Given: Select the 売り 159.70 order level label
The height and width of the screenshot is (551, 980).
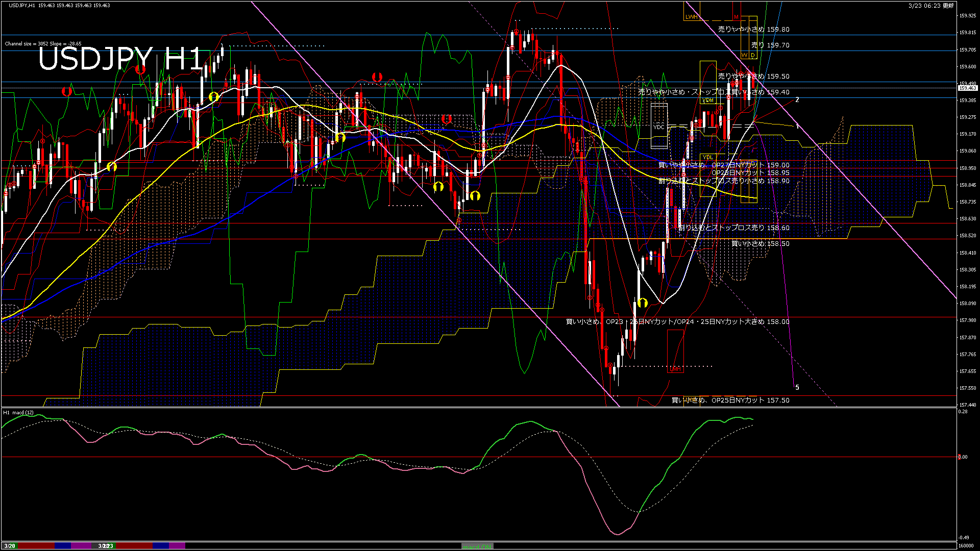Looking at the screenshot, I should tap(770, 45).
